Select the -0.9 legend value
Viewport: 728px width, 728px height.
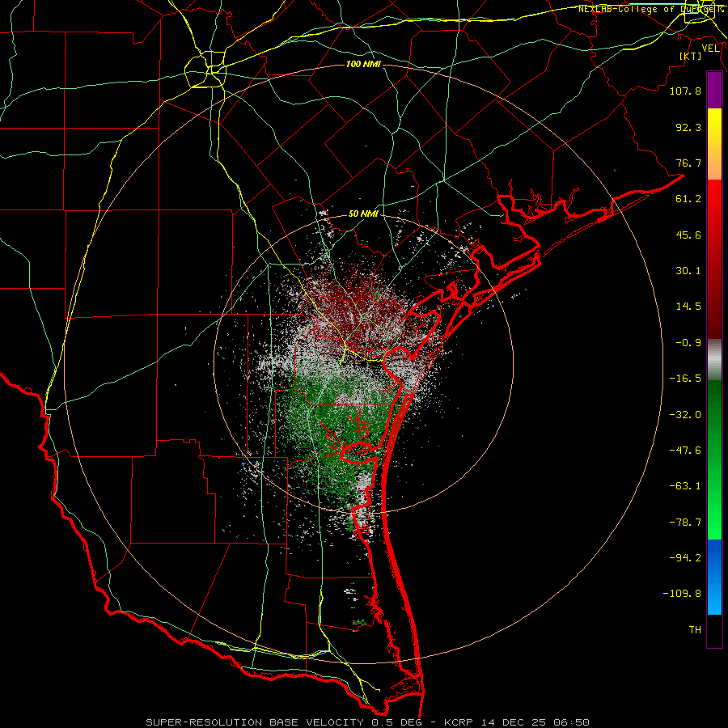pos(688,343)
